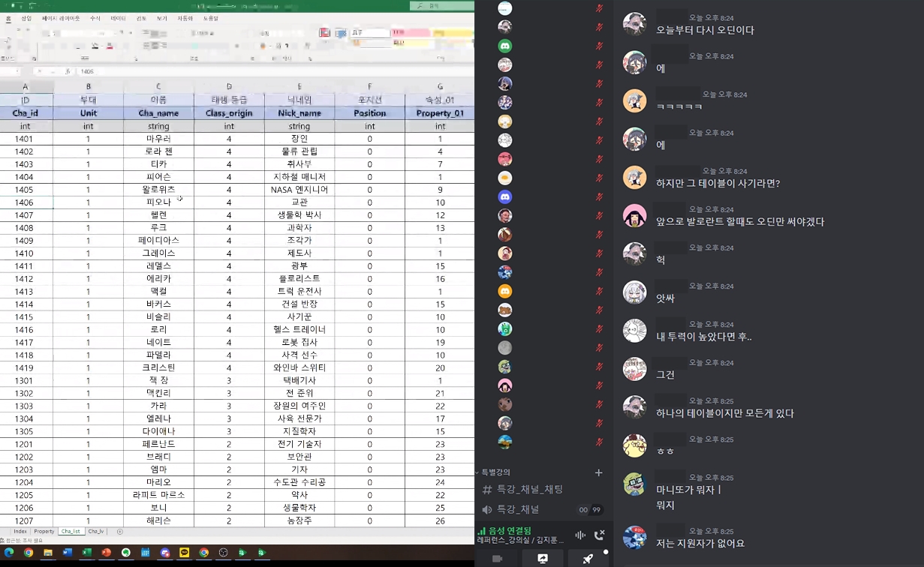Open the 보기 ribbon tab
The height and width of the screenshot is (567, 924).
(162, 18)
